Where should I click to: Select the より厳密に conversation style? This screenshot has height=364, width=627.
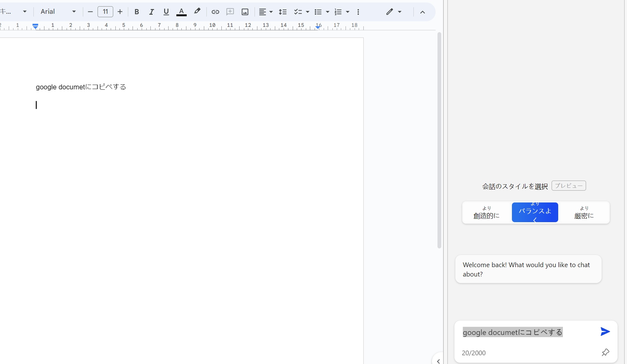[584, 212]
